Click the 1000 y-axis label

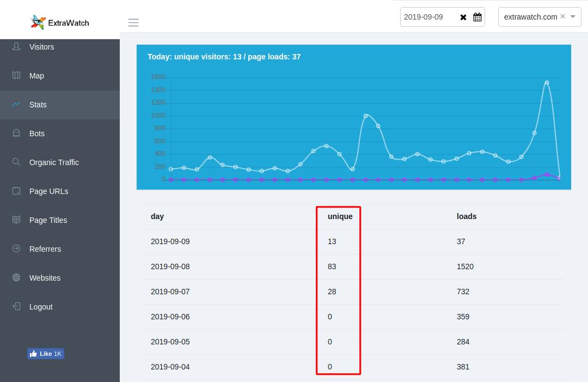click(x=158, y=116)
